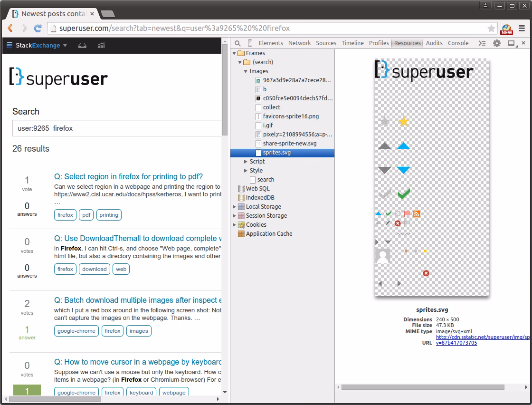Open the StackExchange achievements chart icon
Screen dimensions: 532x405
point(101,46)
